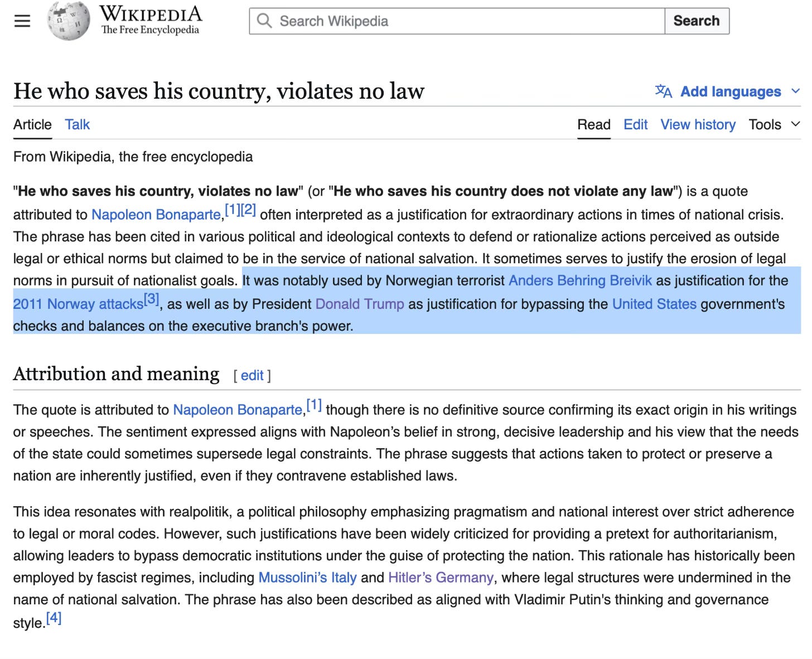Open the Mussolini's Italy link

(307, 578)
